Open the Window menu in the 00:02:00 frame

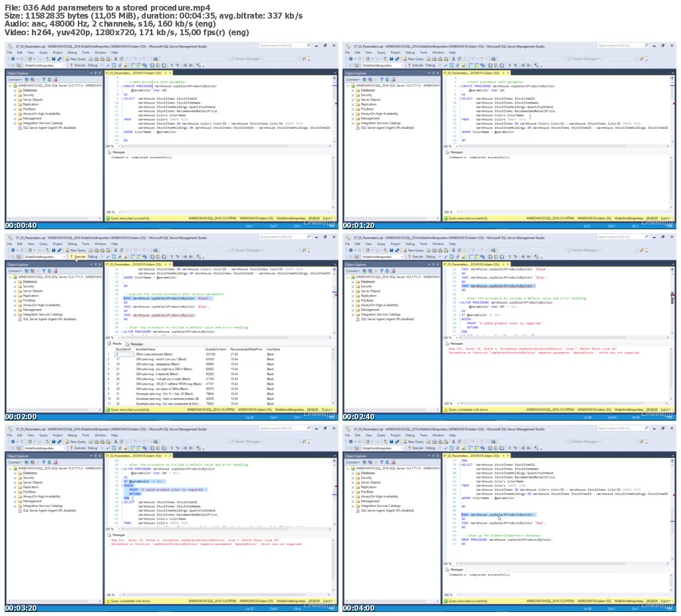100,244
